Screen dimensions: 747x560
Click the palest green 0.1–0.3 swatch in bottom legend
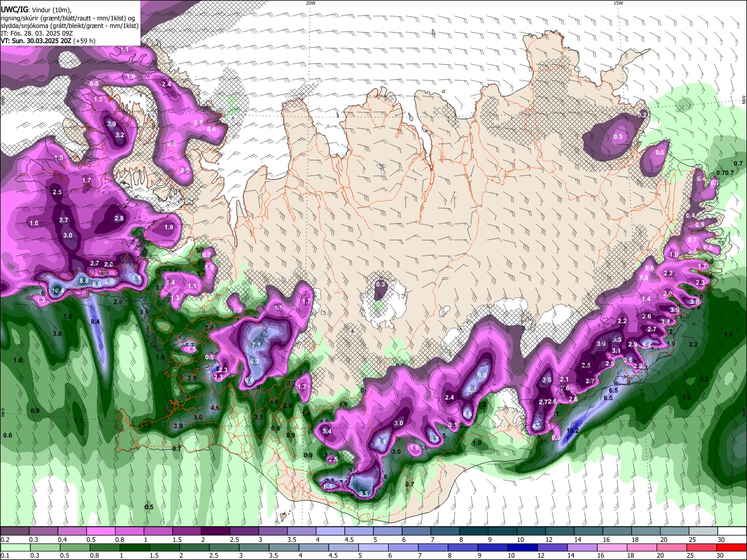pyautogui.click(x=15, y=548)
